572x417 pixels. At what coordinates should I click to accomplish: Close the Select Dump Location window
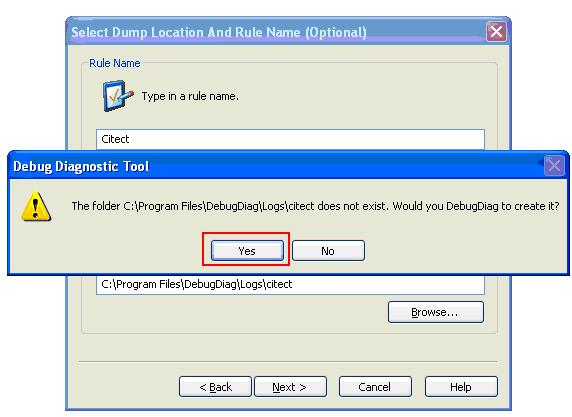coord(496,32)
